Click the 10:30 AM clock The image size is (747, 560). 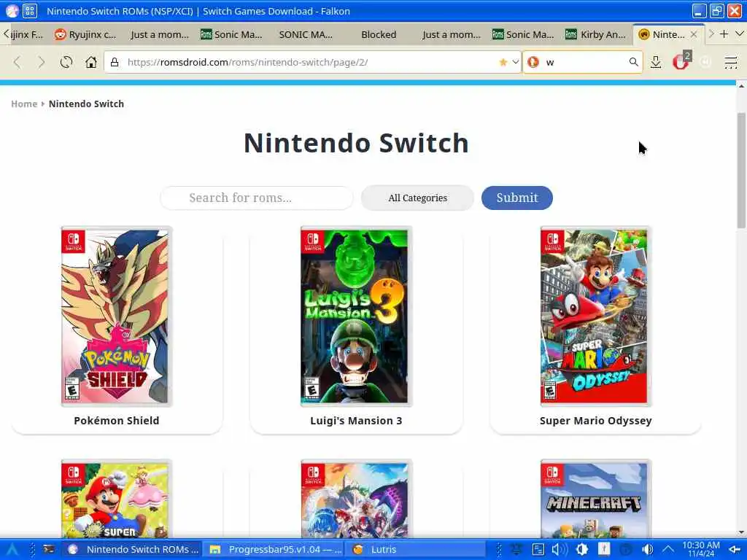701,549
